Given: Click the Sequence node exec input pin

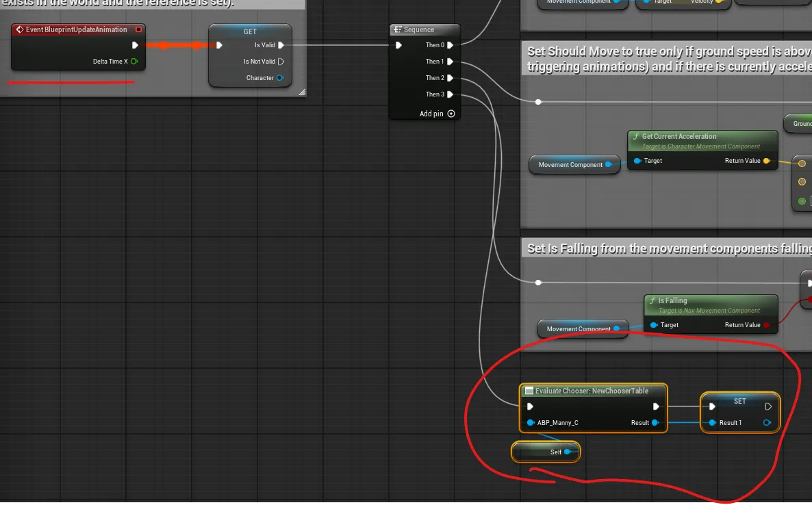Looking at the screenshot, I should click(398, 45).
